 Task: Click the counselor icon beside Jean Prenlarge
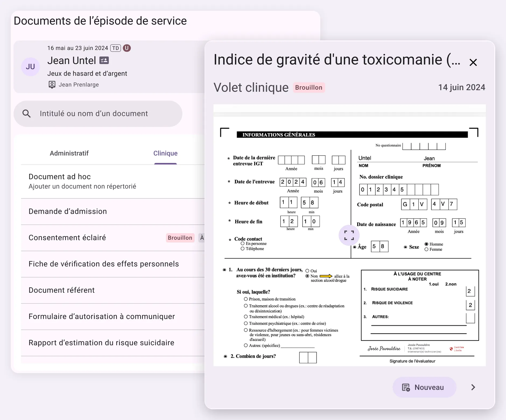click(52, 85)
